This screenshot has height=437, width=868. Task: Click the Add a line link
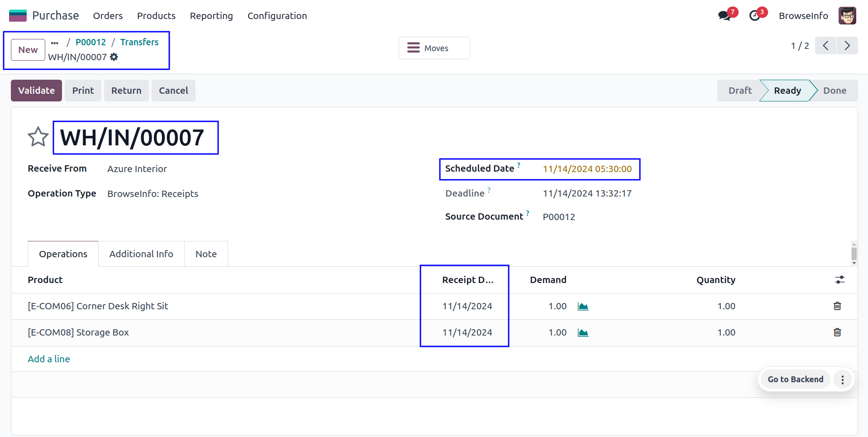(49, 359)
